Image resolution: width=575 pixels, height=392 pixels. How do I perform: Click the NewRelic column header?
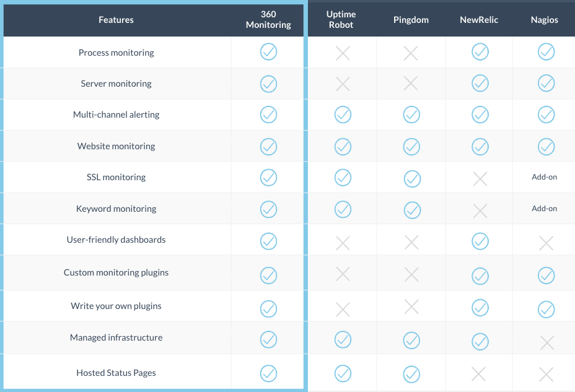[x=479, y=20]
